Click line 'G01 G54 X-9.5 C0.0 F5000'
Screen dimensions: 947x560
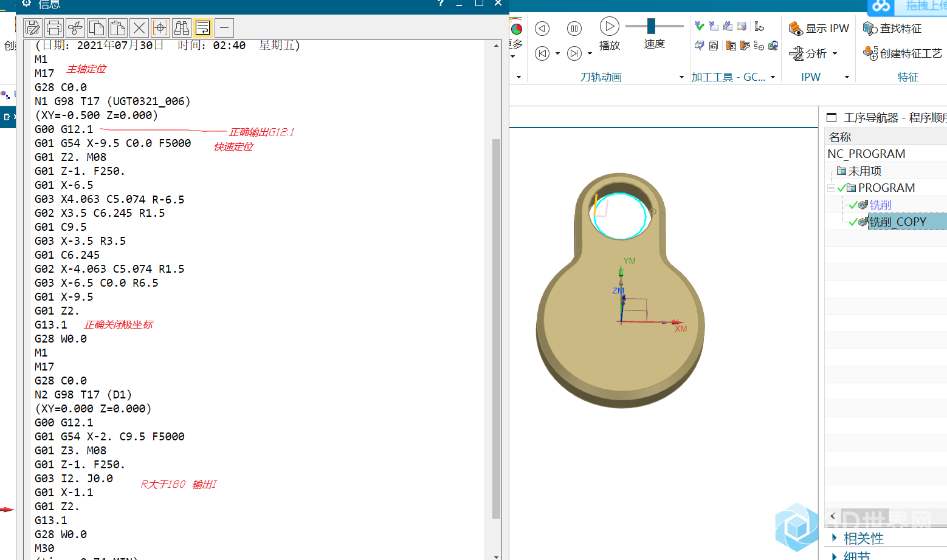[x=112, y=143]
